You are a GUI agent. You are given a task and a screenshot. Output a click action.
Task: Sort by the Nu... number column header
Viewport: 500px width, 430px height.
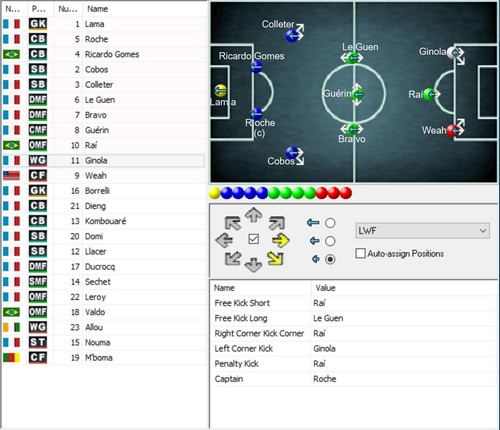tap(68, 9)
